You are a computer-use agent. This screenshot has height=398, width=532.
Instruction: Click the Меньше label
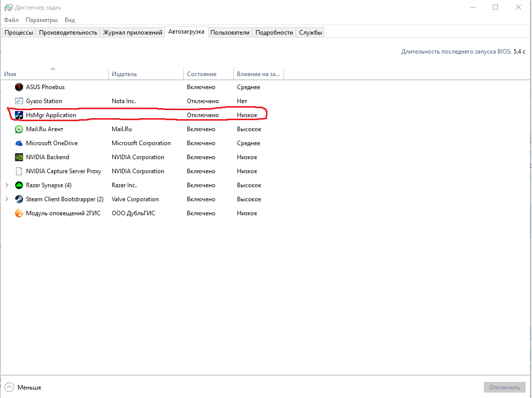29,387
